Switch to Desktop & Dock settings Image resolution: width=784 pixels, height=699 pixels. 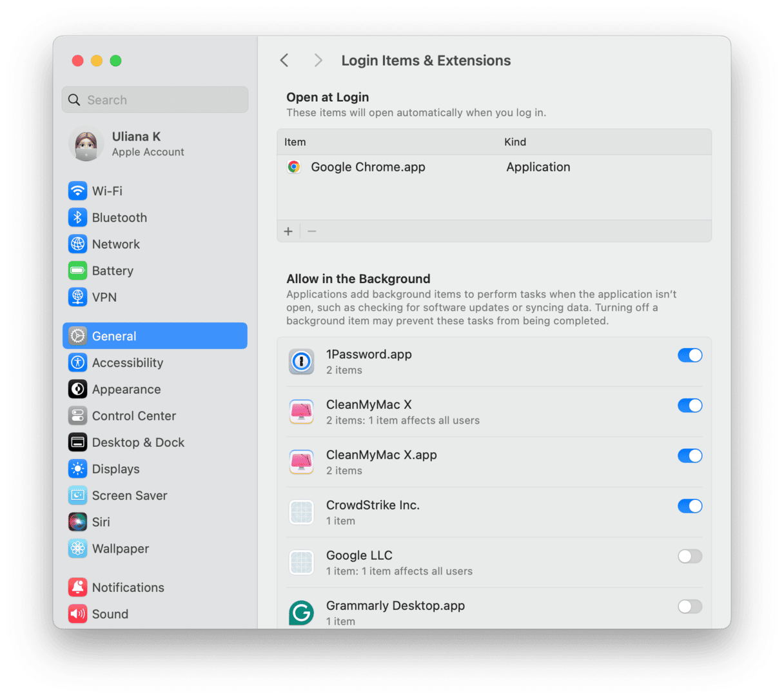[x=77, y=442]
